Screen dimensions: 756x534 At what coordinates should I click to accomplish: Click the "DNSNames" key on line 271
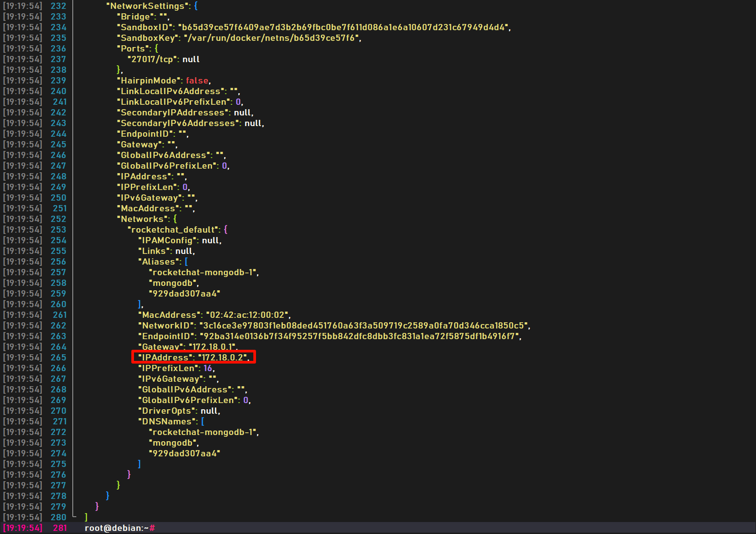coord(167,422)
